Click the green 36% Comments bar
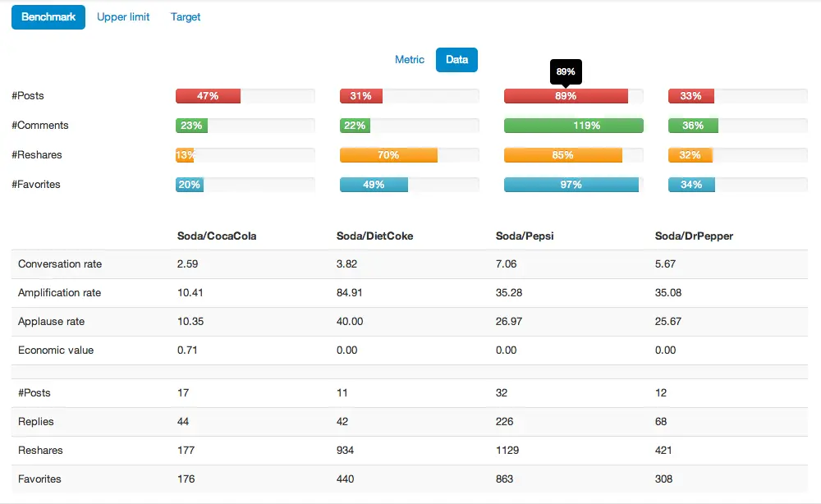The height and width of the screenshot is (504, 821). (693, 126)
